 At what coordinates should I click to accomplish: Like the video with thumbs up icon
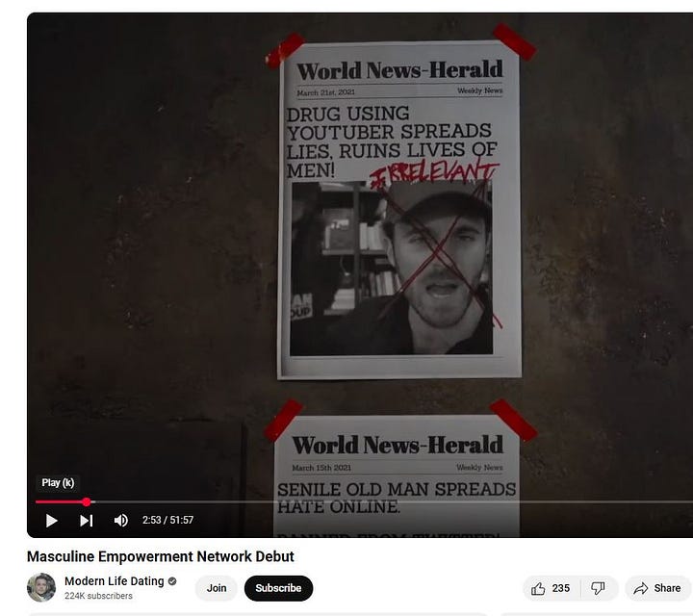pyautogui.click(x=538, y=588)
